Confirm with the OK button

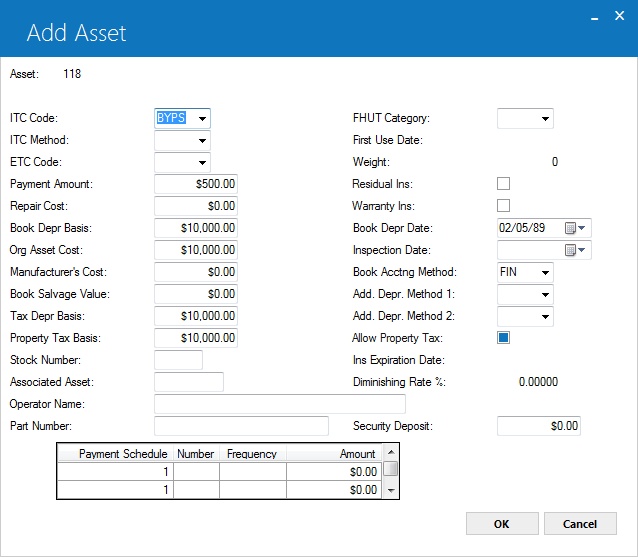click(x=502, y=524)
